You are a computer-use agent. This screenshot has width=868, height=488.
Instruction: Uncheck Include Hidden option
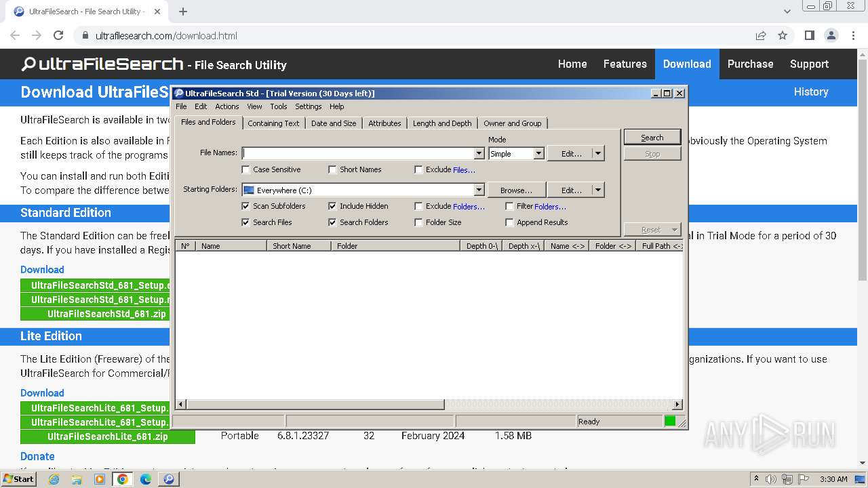pos(332,206)
